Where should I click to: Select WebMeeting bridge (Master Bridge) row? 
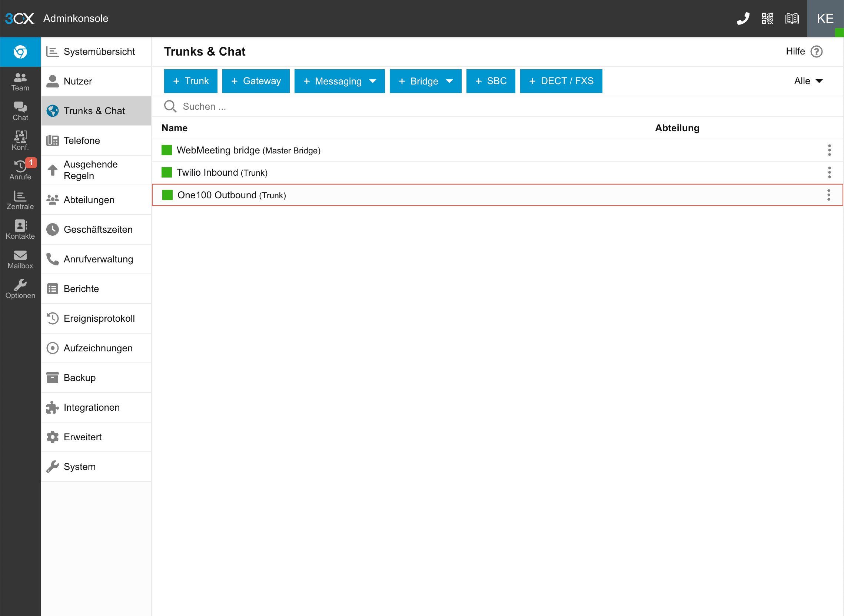[x=497, y=150]
